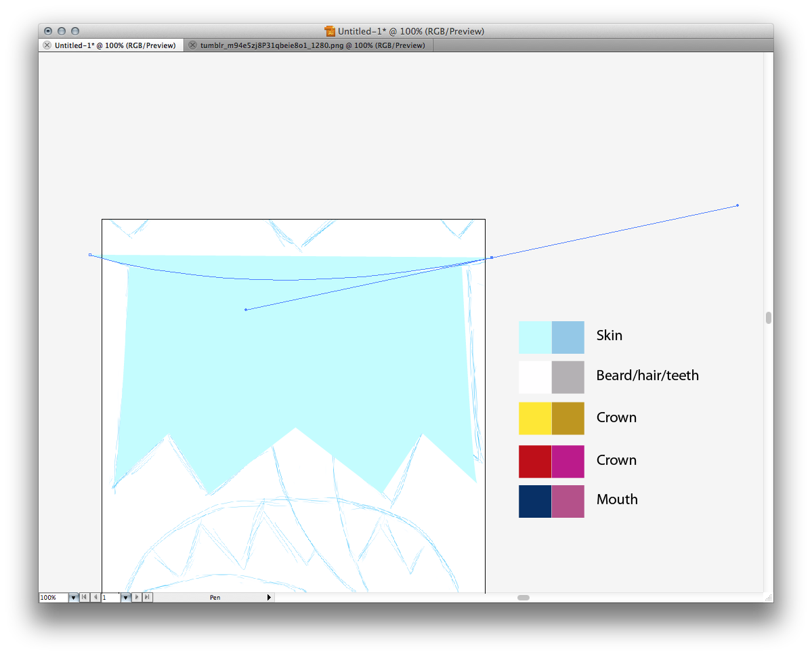
Task: Click the yellow Crown swatch
Action: (x=535, y=418)
